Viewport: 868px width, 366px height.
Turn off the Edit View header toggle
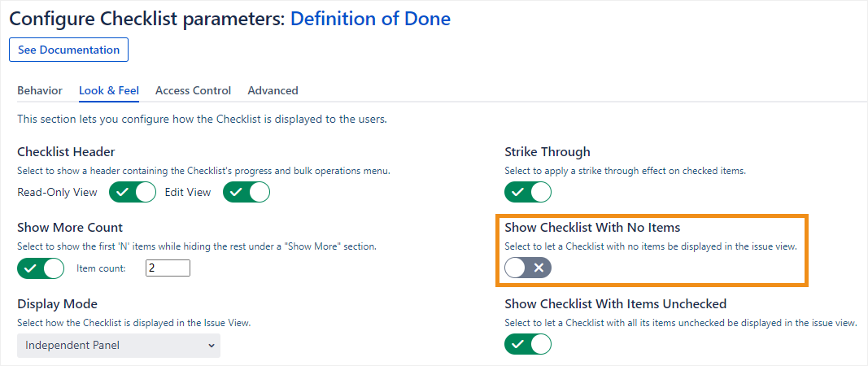pyautogui.click(x=246, y=193)
